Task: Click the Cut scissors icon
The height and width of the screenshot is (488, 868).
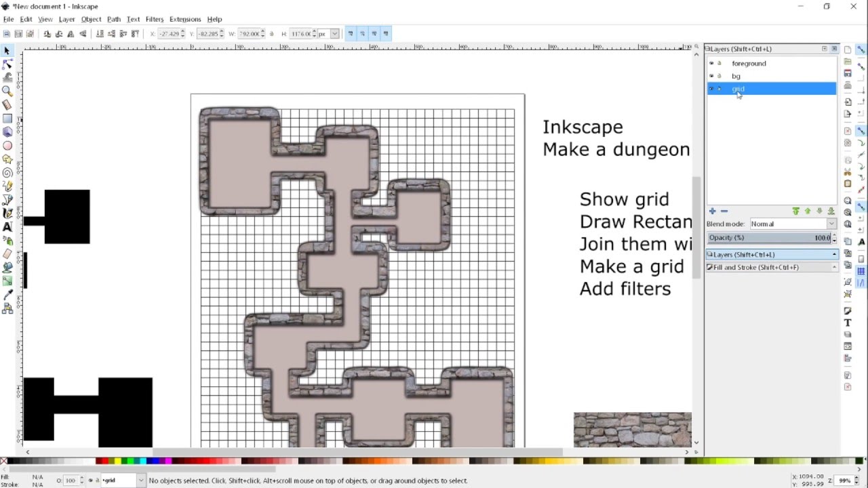Action: tap(848, 171)
